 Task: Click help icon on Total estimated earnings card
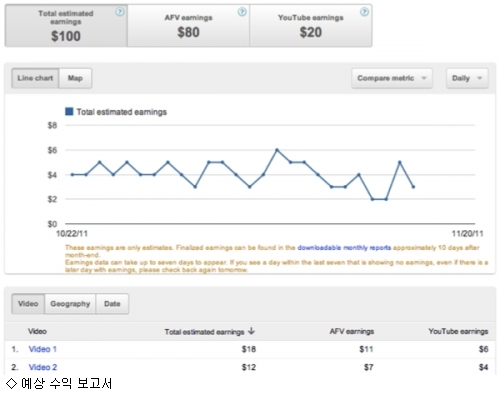(120, 12)
